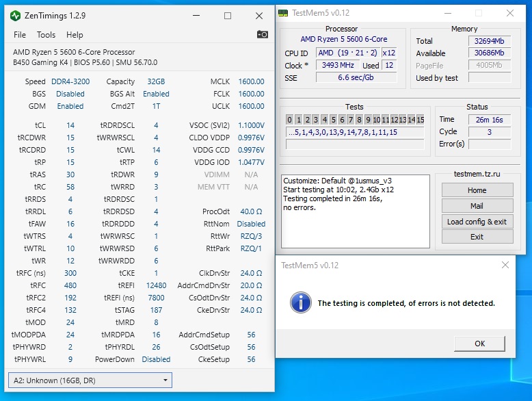532x401 pixels.
Task: Click the B450 Gaming K4 BIOS info line
Action: click(85, 62)
